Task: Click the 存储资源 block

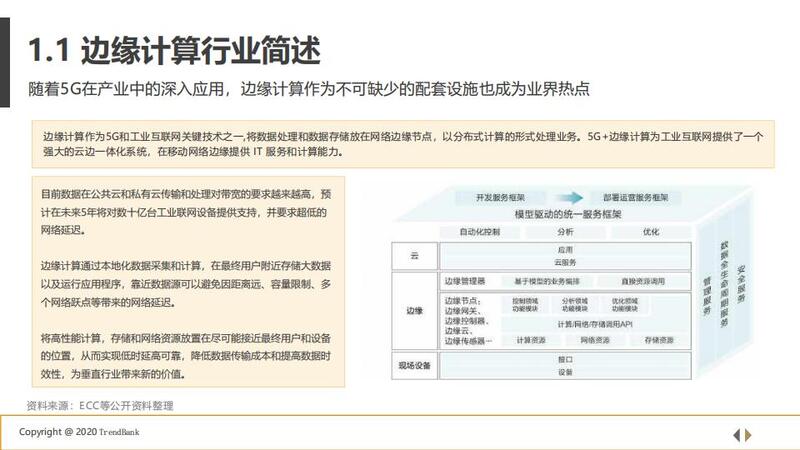Action: [658, 341]
